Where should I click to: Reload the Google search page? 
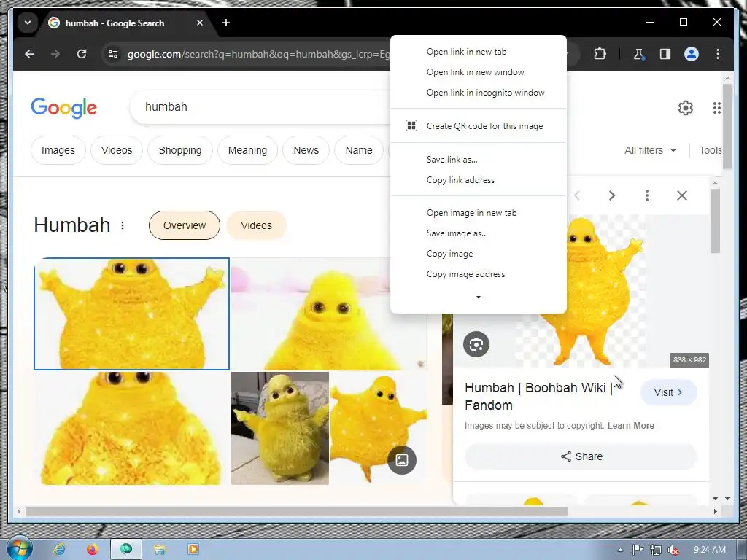(x=82, y=54)
